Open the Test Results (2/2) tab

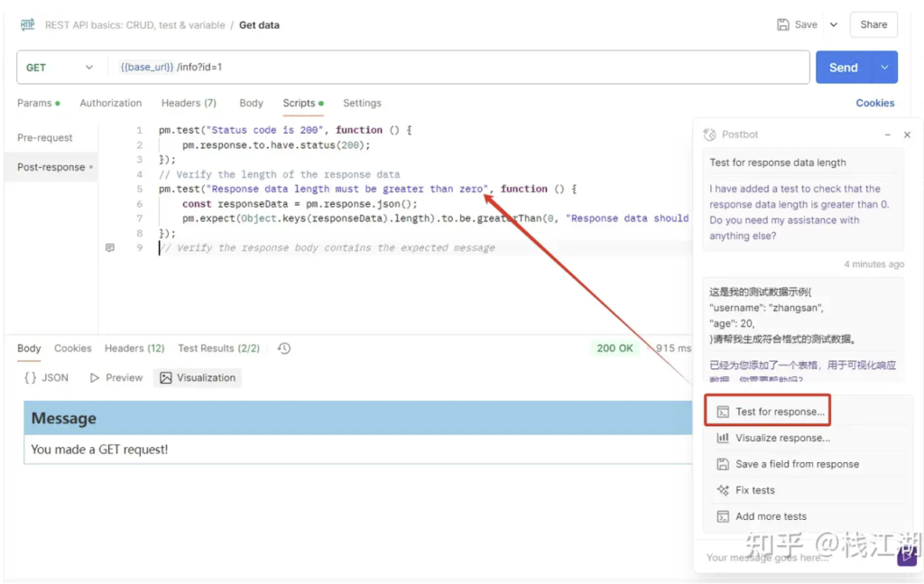pyautogui.click(x=218, y=348)
